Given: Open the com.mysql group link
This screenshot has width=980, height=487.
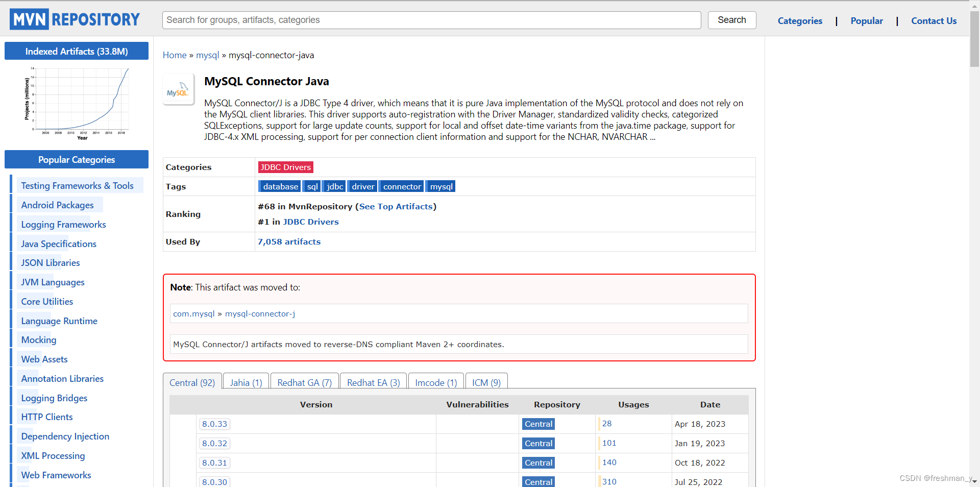Looking at the screenshot, I should [x=194, y=313].
